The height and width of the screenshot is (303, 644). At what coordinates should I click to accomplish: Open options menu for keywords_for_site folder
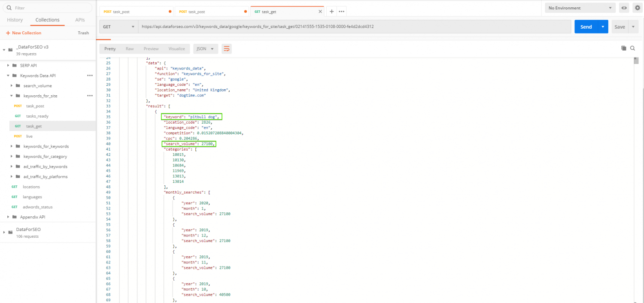(90, 95)
